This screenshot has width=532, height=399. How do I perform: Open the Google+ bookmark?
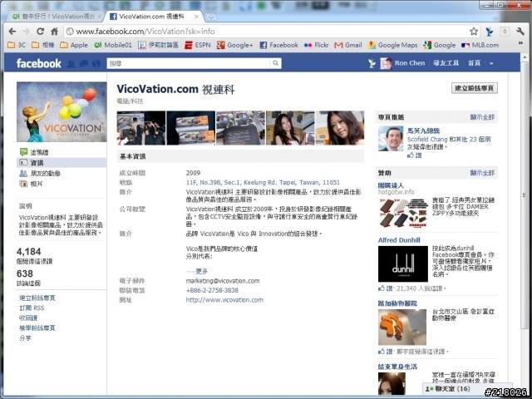(x=234, y=45)
